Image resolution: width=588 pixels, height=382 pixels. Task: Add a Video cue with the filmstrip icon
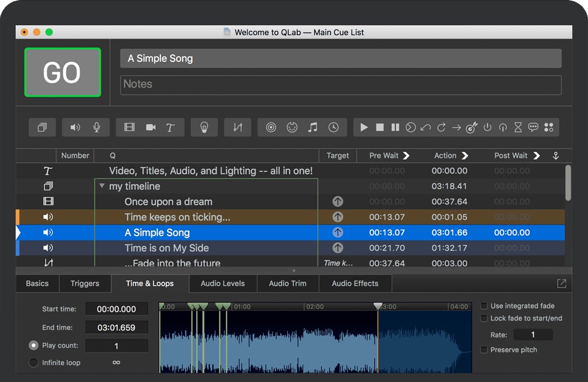coord(130,127)
